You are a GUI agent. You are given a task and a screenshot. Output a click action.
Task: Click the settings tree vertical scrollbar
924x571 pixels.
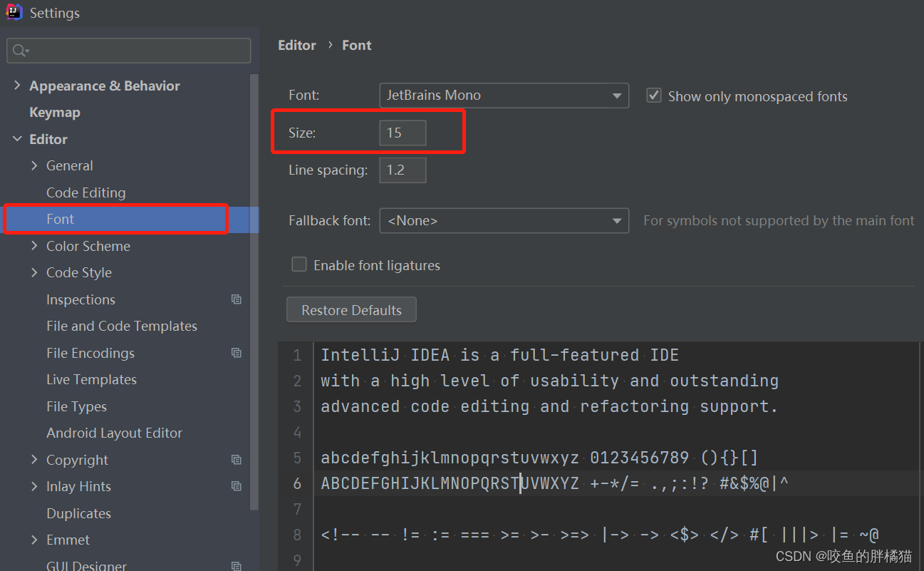[x=254, y=292]
